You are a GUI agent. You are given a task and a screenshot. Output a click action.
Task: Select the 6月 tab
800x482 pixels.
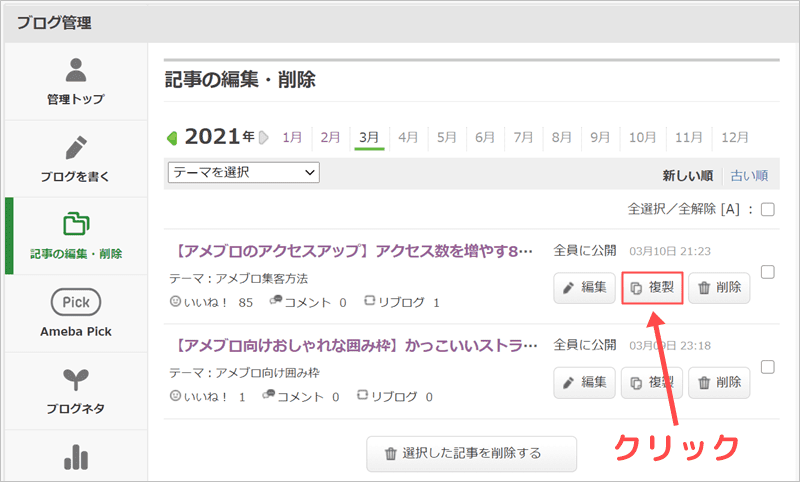[x=485, y=137]
